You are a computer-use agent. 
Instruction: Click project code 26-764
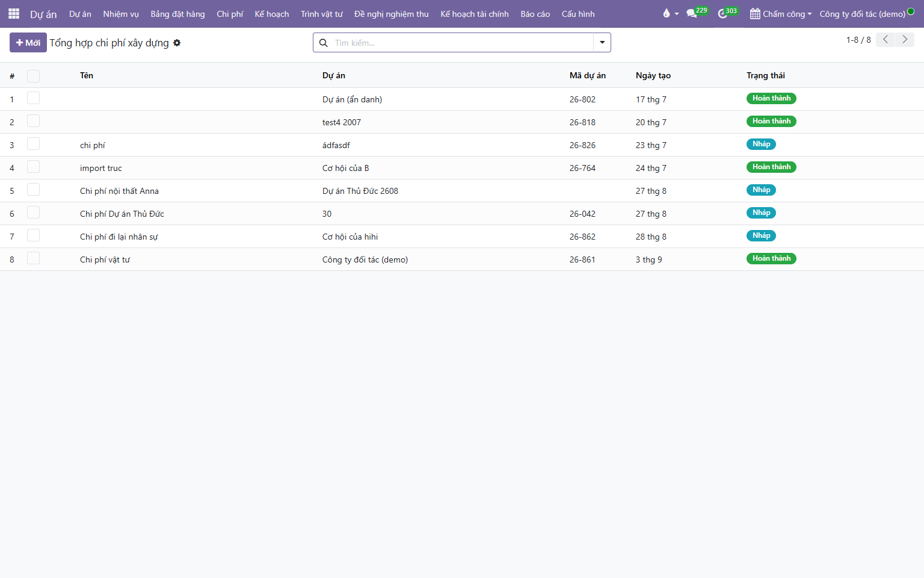(x=582, y=168)
